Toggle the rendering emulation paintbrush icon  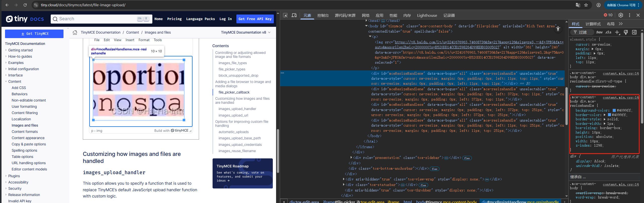click(626, 32)
